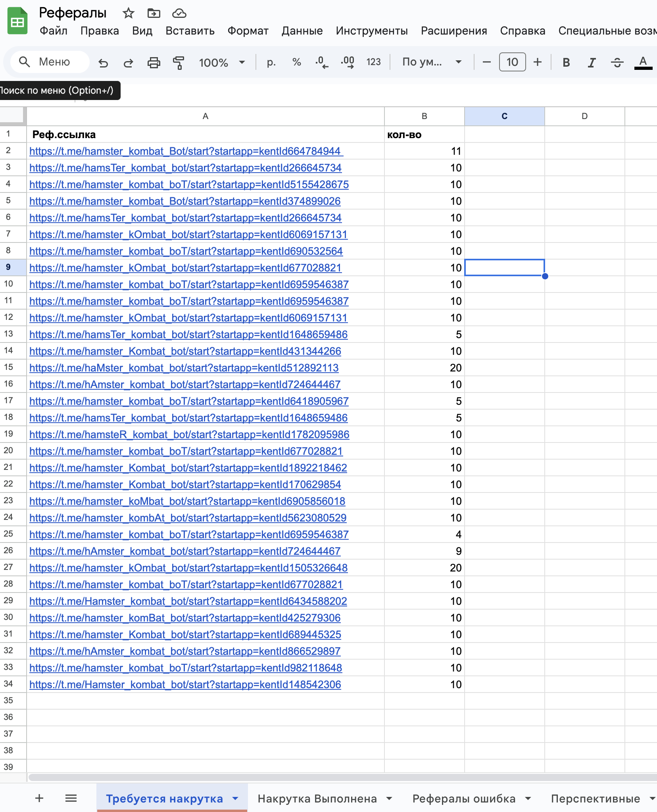657x812 pixels.
Task: Open the text color picker
Action: (643, 62)
